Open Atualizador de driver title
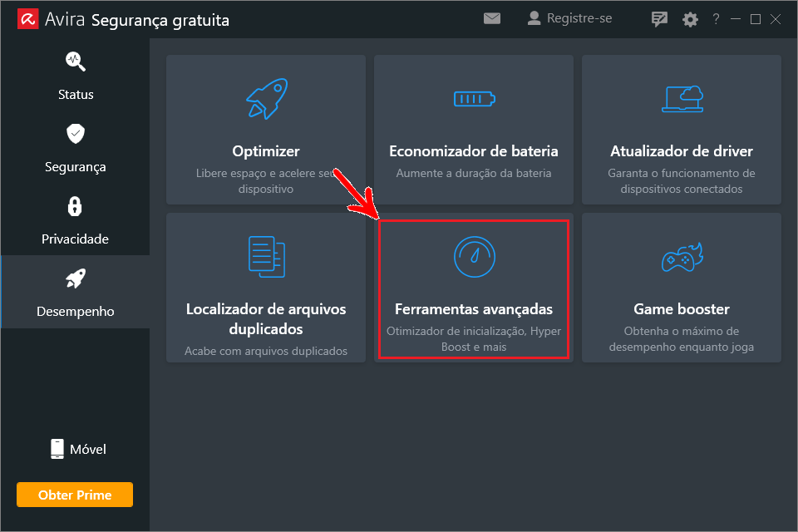This screenshot has height=532, width=798. 682,151
